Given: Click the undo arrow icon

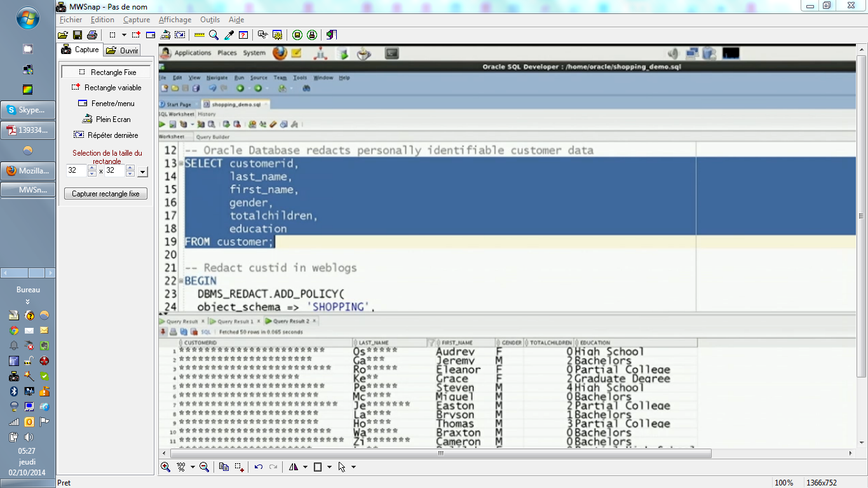Looking at the screenshot, I should (259, 467).
